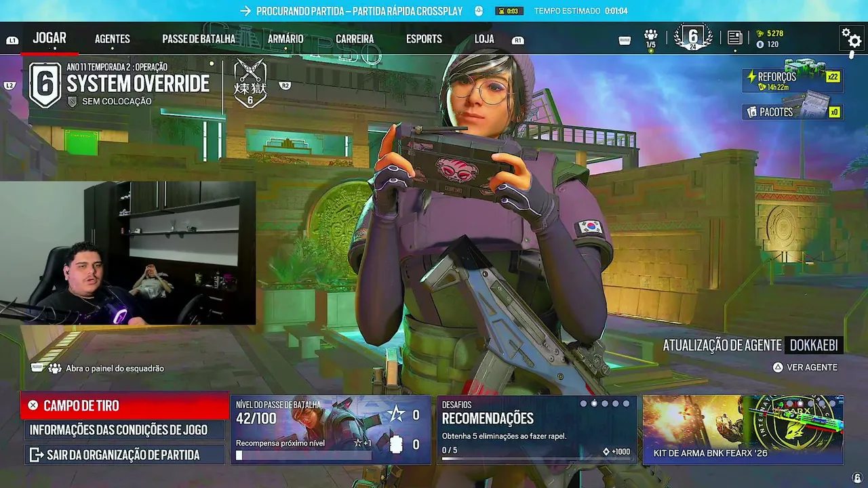The width and height of the screenshot is (868, 488).
Task: Open the squad members 1/5 icon
Action: click(x=651, y=38)
